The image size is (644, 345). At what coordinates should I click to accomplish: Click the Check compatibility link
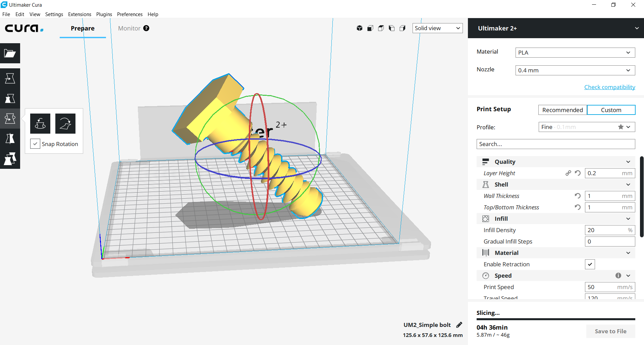pyautogui.click(x=609, y=87)
